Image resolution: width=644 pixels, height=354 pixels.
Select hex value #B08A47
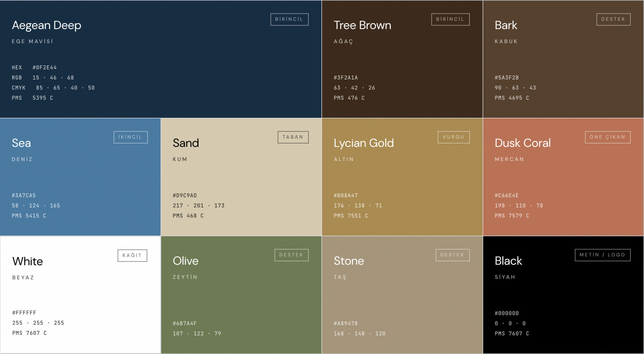coord(346,195)
